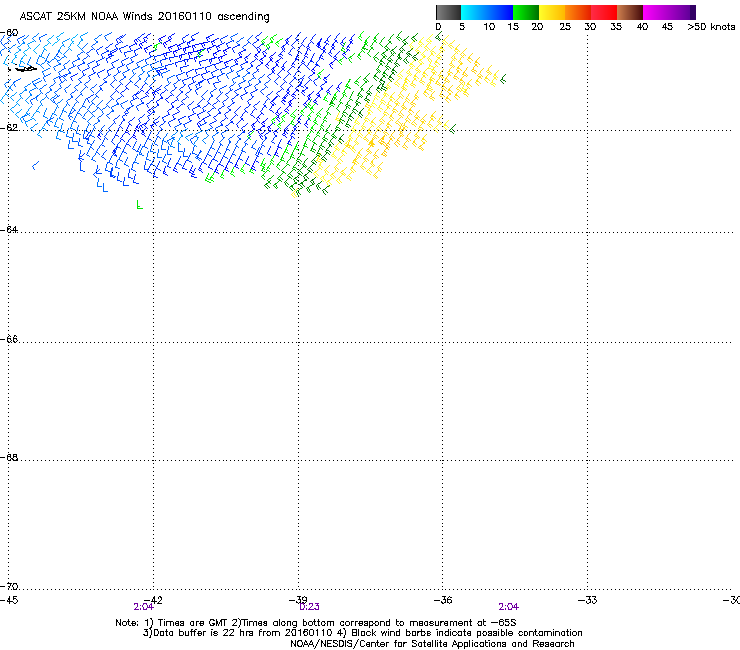Click the -68 latitude axis label

(9, 457)
